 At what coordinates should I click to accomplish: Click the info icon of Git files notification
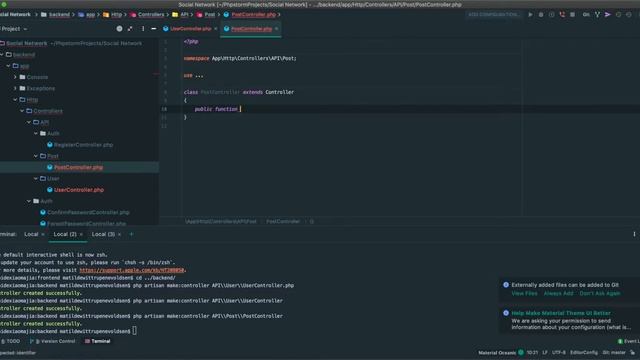point(506,285)
